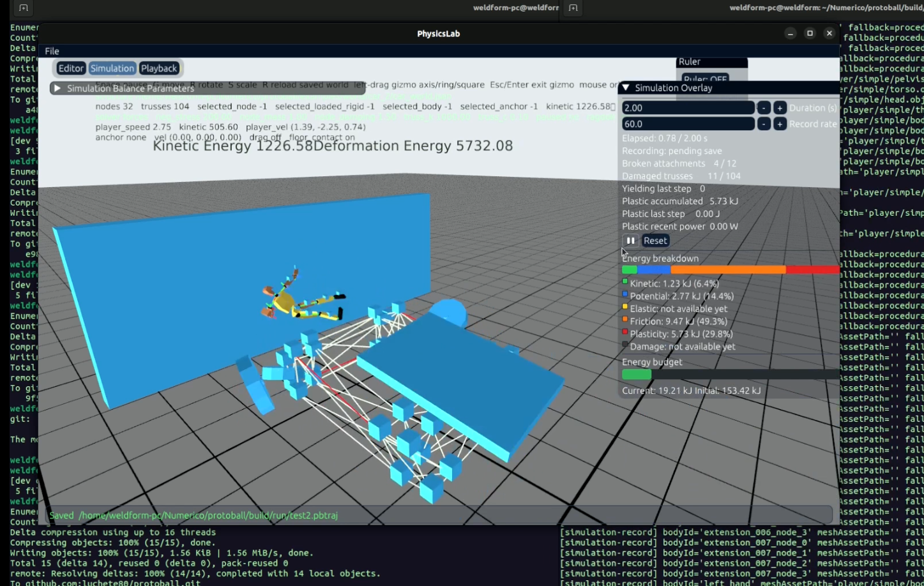The width and height of the screenshot is (924, 586).
Task: Click the dark Damage legend swatch
Action: [x=625, y=345]
